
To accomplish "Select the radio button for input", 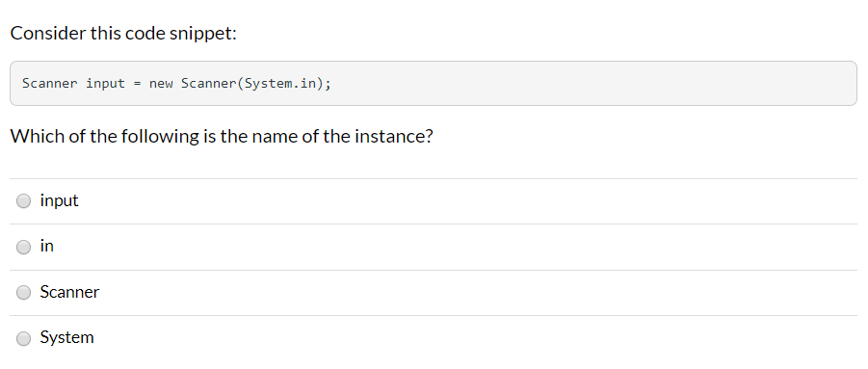I will point(23,201).
